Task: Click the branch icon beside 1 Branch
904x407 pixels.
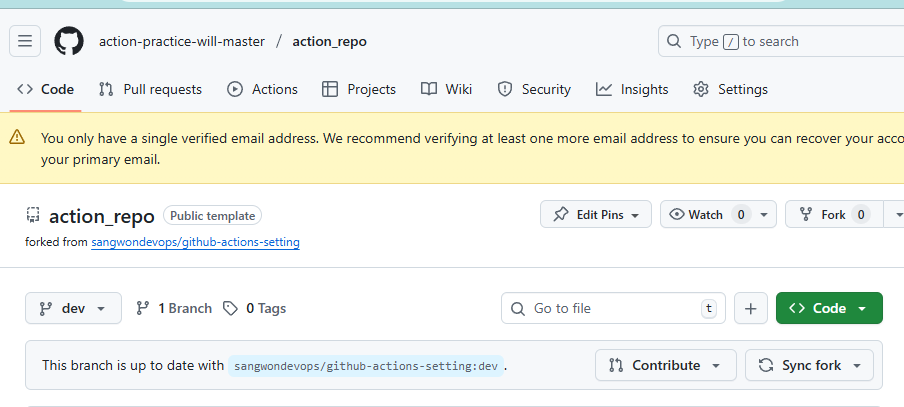Action: (x=143, y=308)
